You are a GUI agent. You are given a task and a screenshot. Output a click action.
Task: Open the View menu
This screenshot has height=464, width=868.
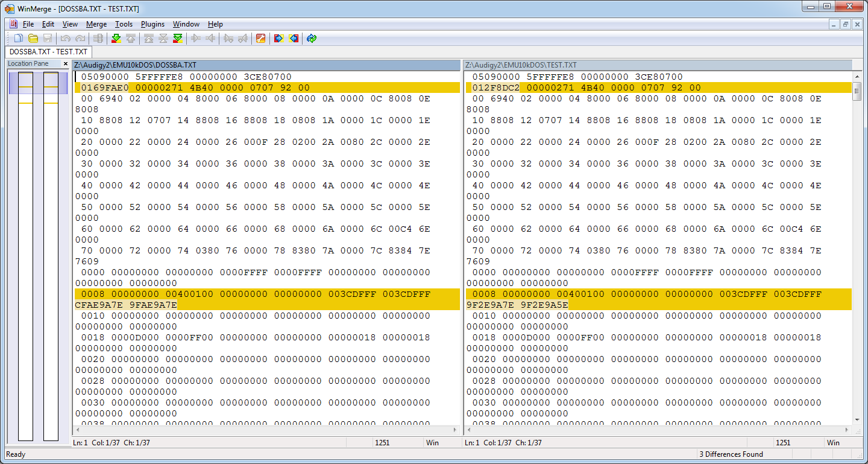coord(70,24)
